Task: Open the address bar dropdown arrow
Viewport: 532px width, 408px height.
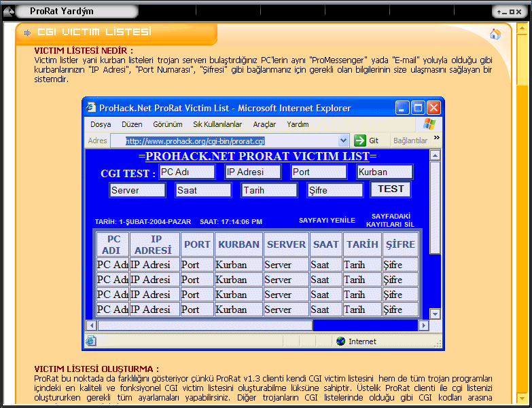Action: [345, 141]
